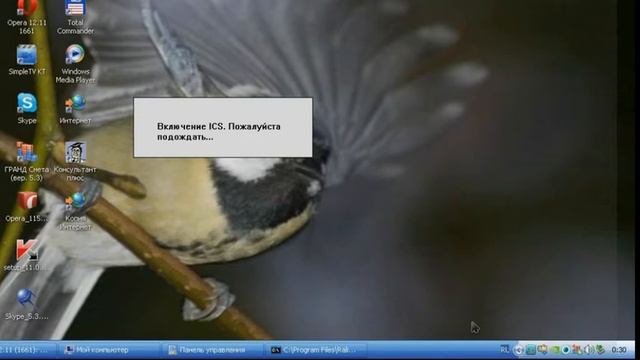Switch to C:\Program Files command prompt taskbar button
Image resolution: width=640 pixels, height=360 pixels.
point(315,350)
